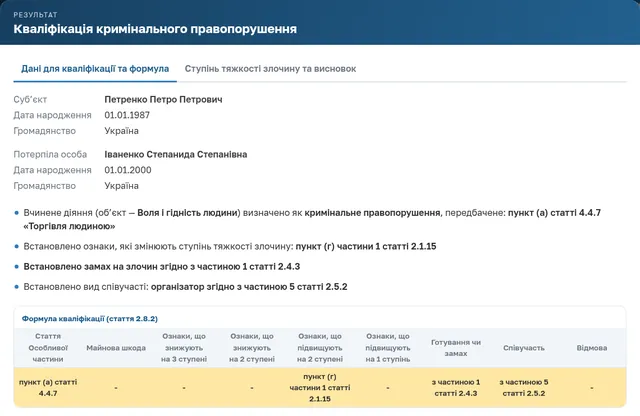Click the 'РЕЗУЛЬТАТ' header label
The height and width of the screenshot is (416, 640).
pos(36,15)
